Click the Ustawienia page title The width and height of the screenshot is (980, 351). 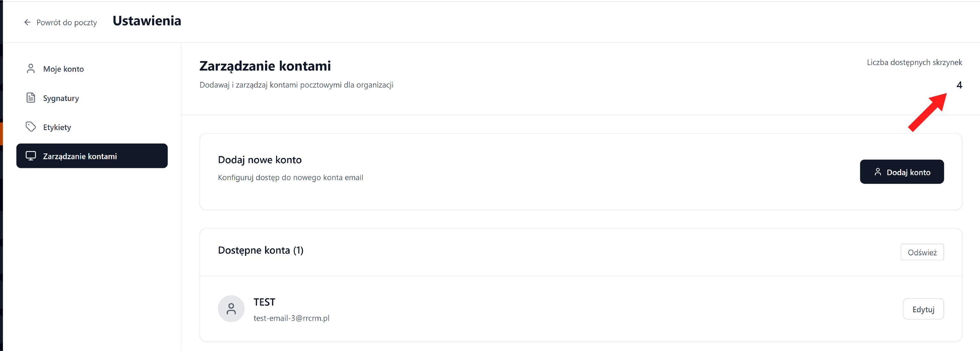pyautogui.click(x=147, y=21)
